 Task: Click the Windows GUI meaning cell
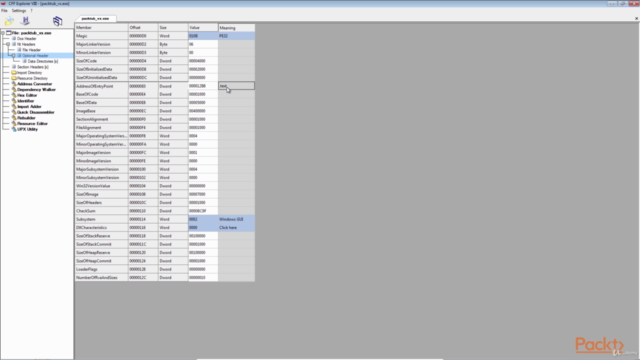236,219
